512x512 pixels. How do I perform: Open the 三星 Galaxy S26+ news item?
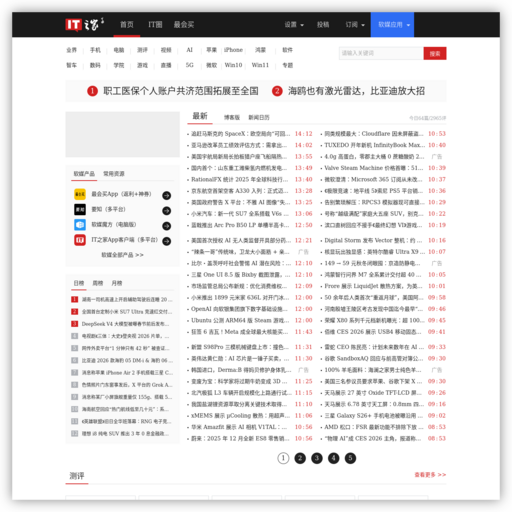(x=373, y=416)
